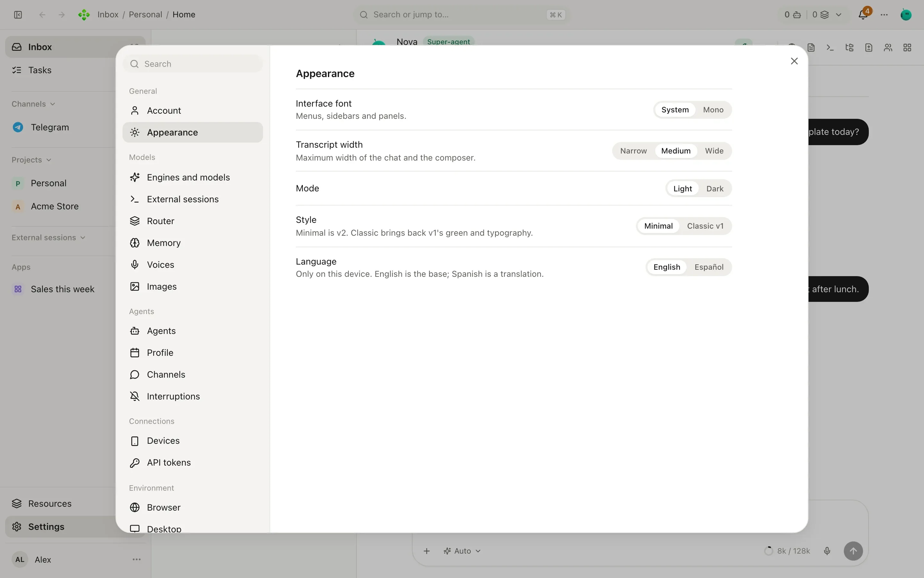Open the terminal icon in chat toolbar

point(830,48)
